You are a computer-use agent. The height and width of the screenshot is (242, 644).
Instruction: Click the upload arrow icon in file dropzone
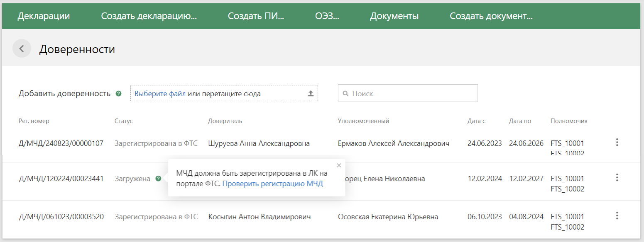[310, 94]
